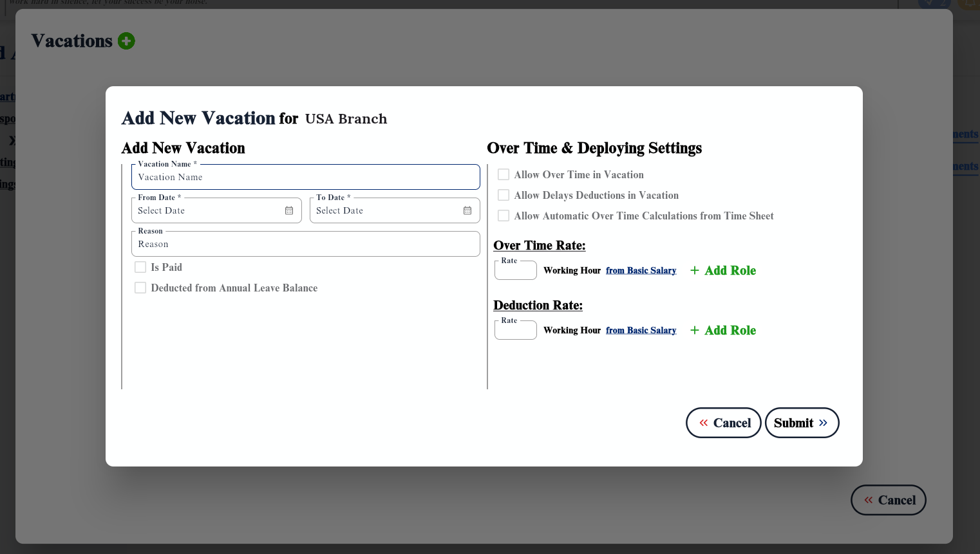
Task: Submit the new vacation form
Action: [x=802, y=423]
